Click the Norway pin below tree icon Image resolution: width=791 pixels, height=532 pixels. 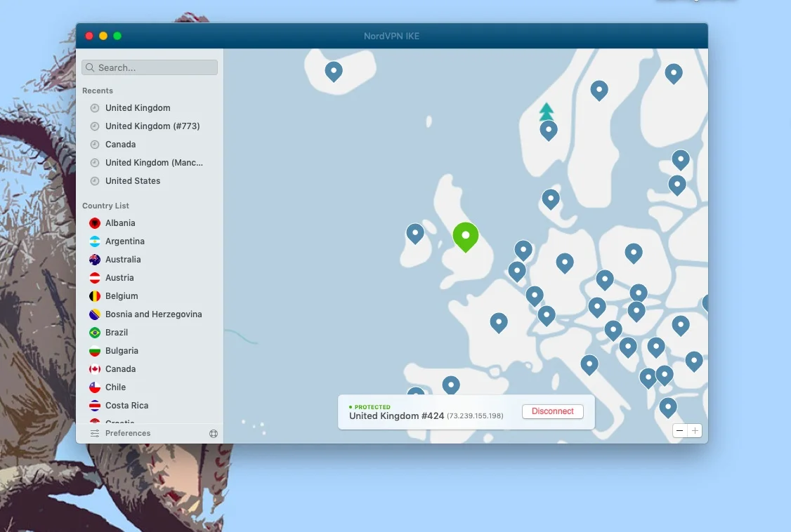click(549, 131)
